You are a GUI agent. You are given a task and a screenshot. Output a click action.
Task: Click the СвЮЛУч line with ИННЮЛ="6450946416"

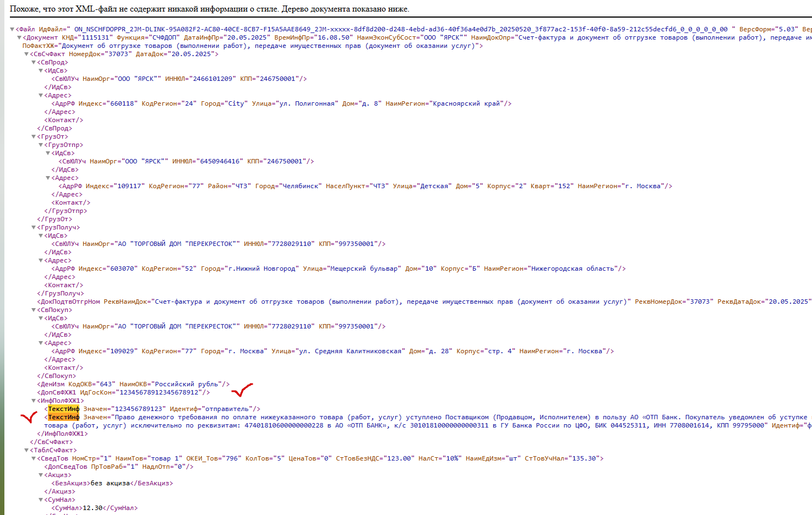[x=186, y=161]
